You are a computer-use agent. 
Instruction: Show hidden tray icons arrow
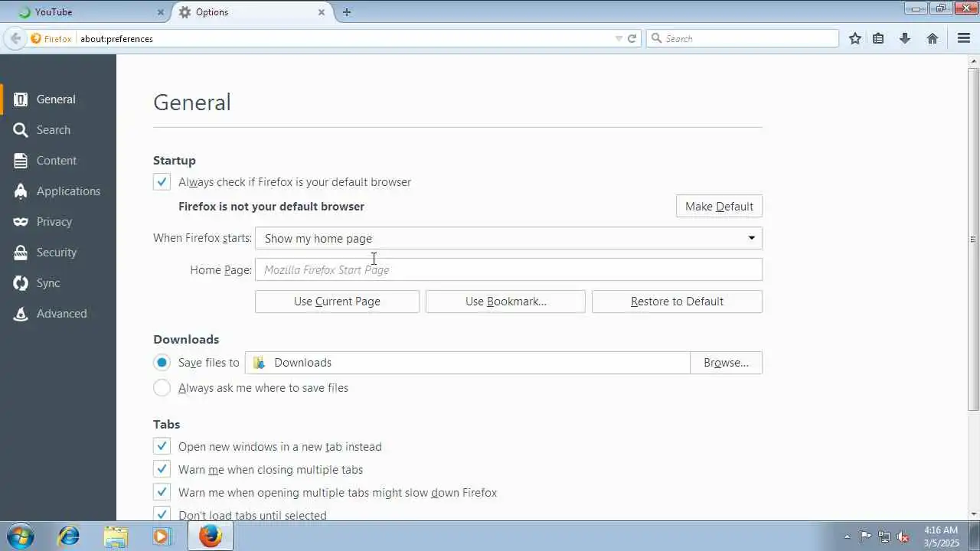tap(847, 536)
